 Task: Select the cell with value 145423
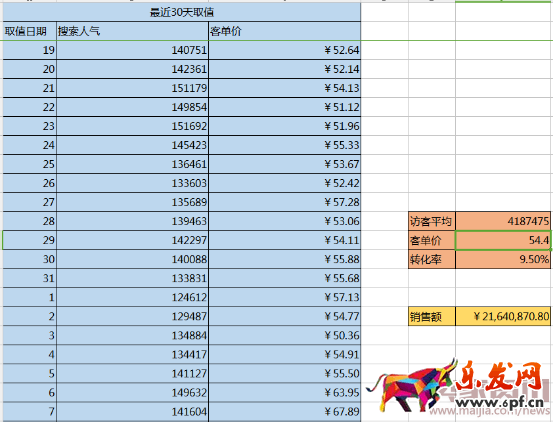pyautogui.click(x=132, y=146)
